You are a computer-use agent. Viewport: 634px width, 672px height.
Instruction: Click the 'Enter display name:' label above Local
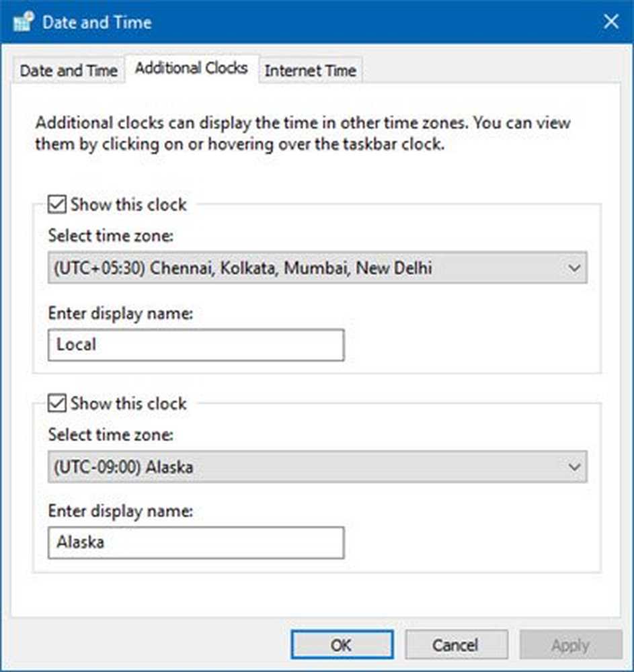point(120,313)
